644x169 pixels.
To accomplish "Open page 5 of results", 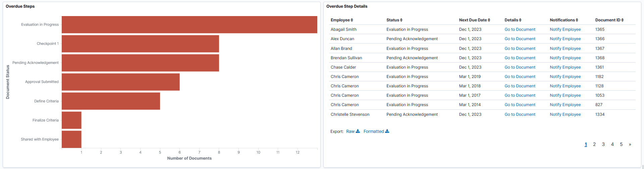I will [621, 145].
